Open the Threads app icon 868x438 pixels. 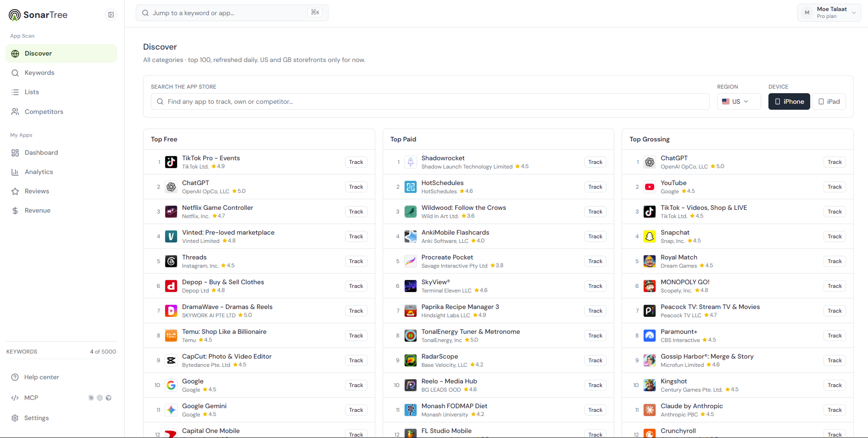[x=171, y=261]
